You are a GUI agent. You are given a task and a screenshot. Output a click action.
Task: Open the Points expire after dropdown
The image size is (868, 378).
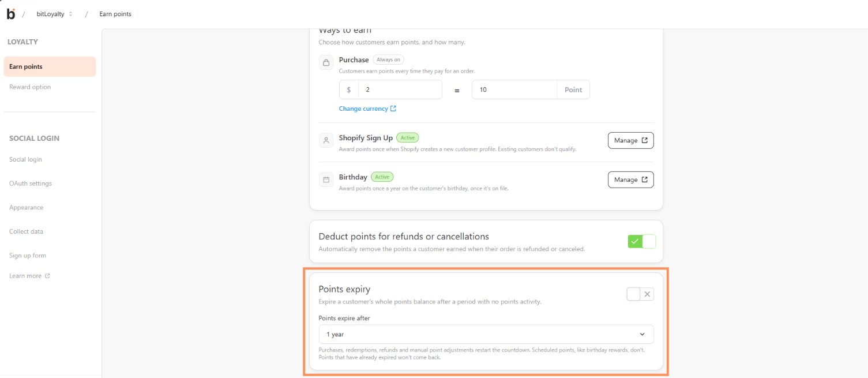[486, 334]
